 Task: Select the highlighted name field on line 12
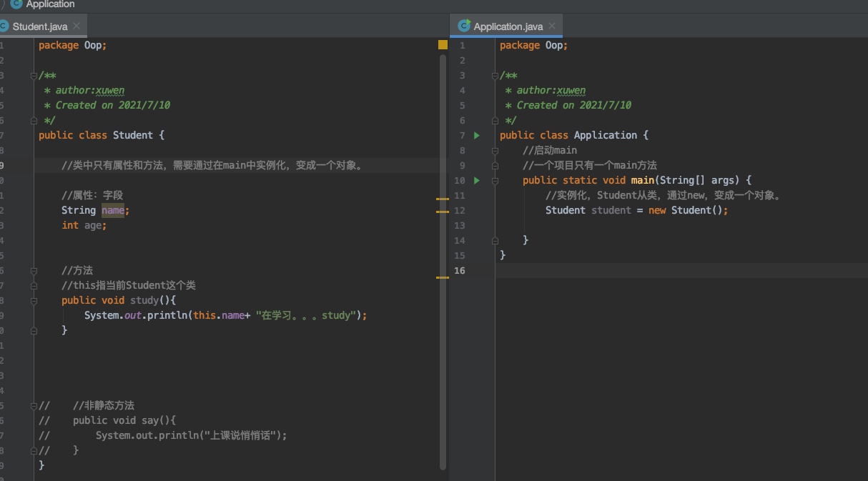pos(113,210)
